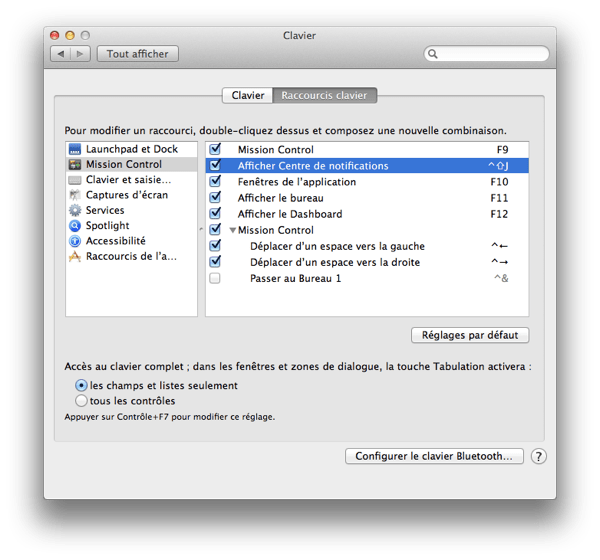
Task: Select the Launchpad et Dock icon in sidebar
Action: pos(75,149)
